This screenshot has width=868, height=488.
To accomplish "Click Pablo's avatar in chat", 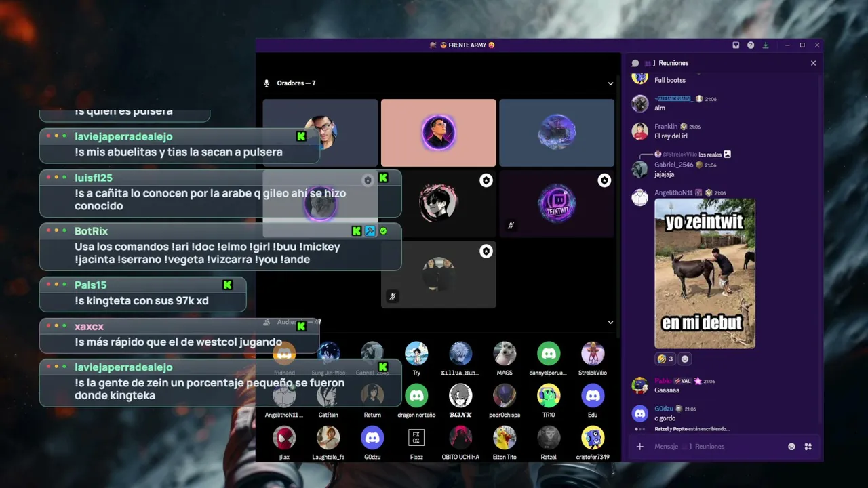I will 640,386.
